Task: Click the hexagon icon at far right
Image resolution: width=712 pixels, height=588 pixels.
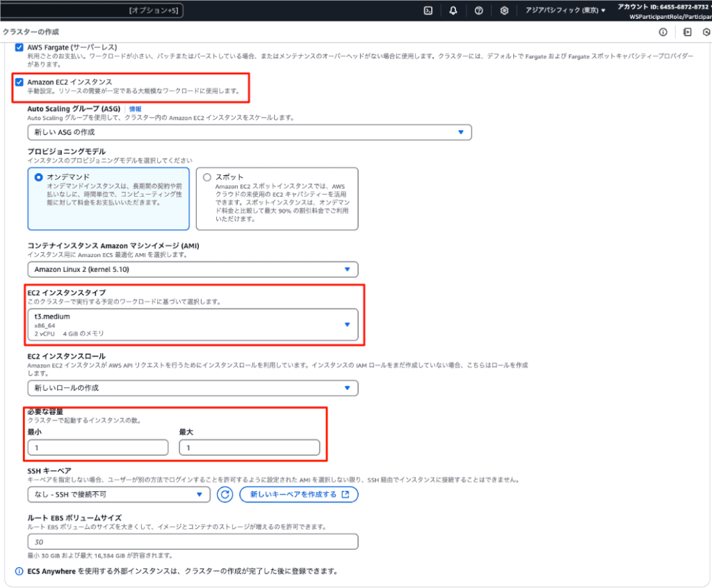Action: tap(706, 32)
